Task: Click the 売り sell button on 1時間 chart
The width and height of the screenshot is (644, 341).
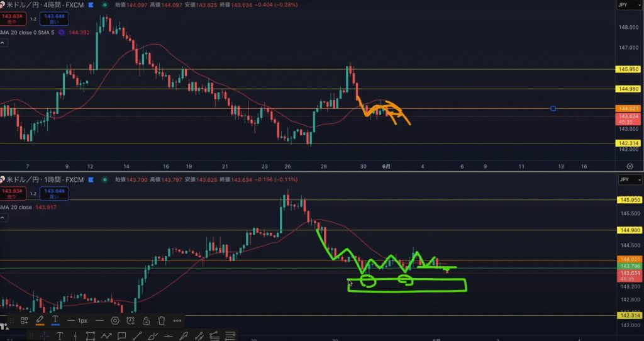Action: [13, 194]
